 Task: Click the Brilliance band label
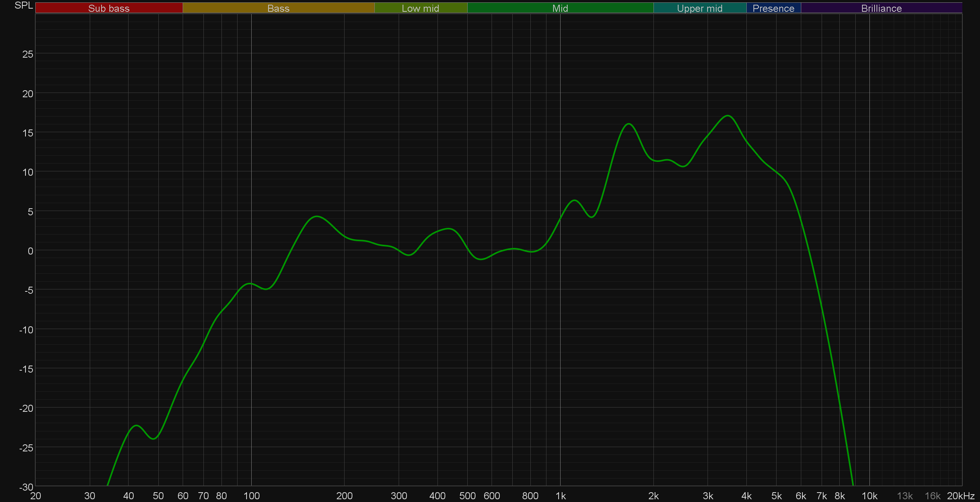881,8
